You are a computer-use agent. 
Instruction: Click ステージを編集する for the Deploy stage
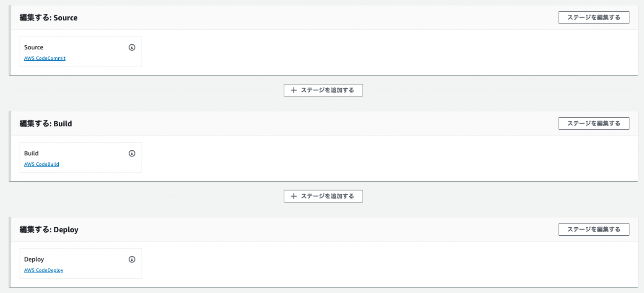click(594, 229)
